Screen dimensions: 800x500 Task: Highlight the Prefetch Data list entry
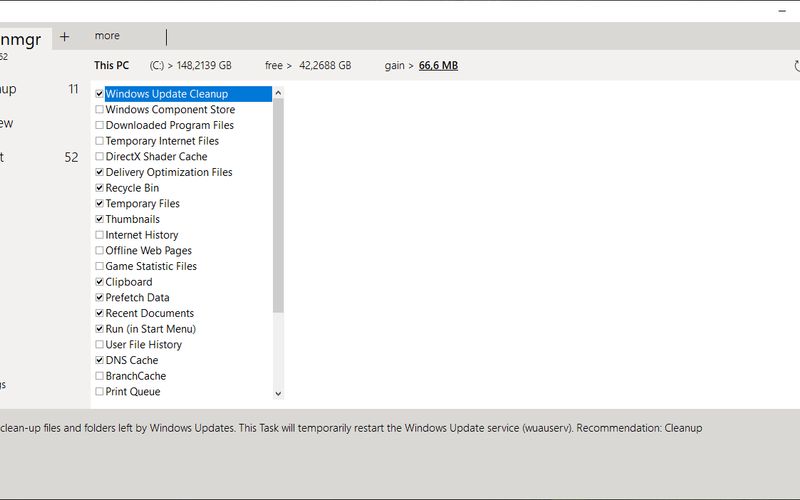point(137,297)
